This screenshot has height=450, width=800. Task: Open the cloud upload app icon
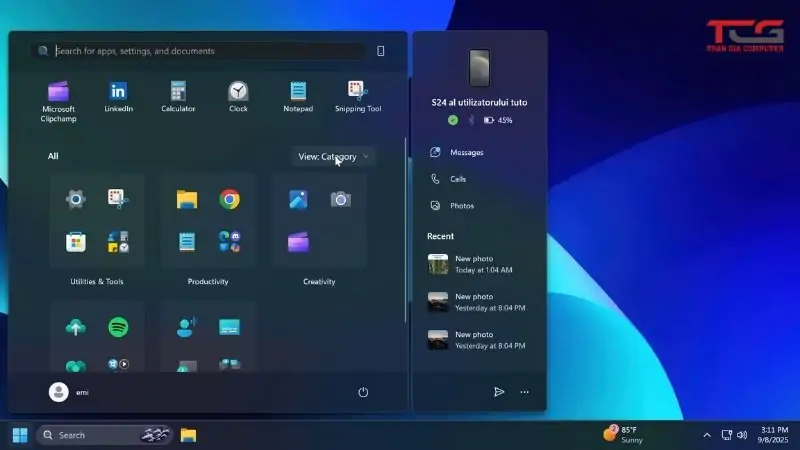point(76,327)
